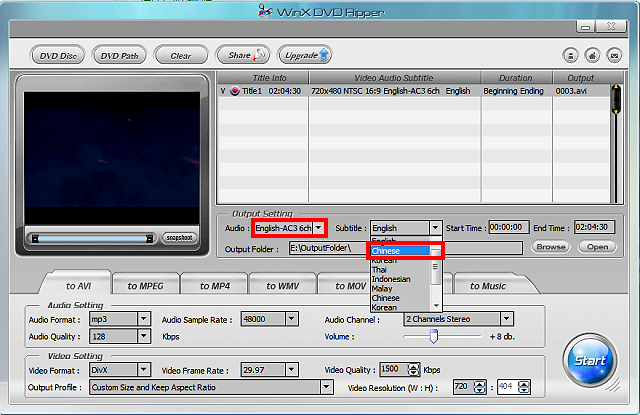Switch to the to MP4 tab
This screenshot has width=640, height=415.
tap(215, 286)
